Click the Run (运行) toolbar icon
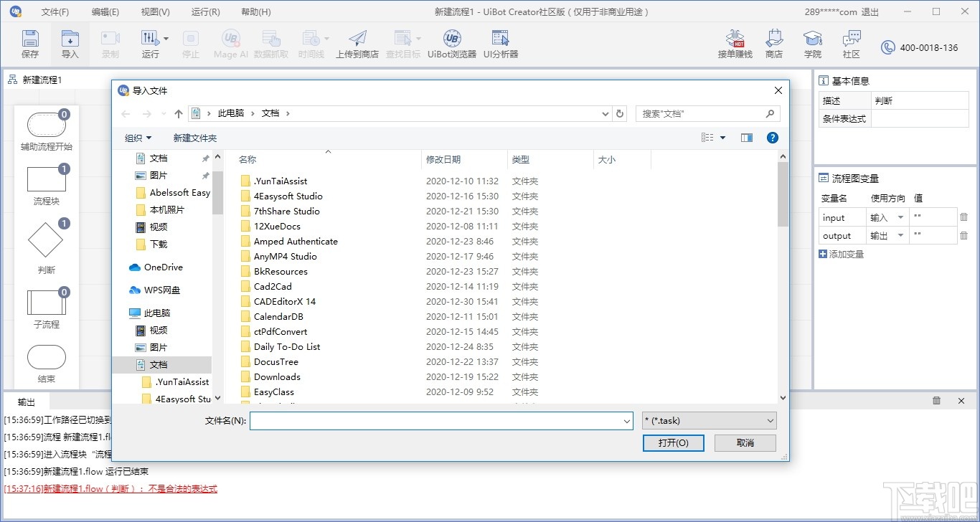Screen dimensions: 980x522 click(x=150, y=44)
